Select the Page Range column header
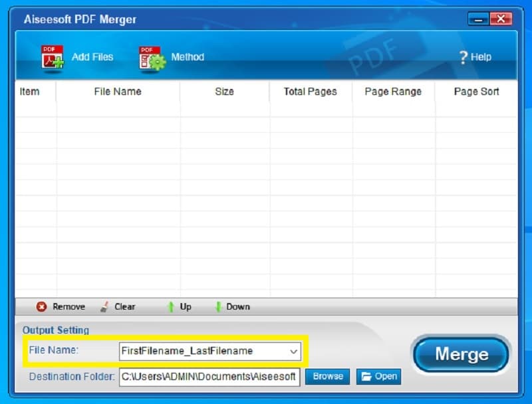 [x=393, y=92]
